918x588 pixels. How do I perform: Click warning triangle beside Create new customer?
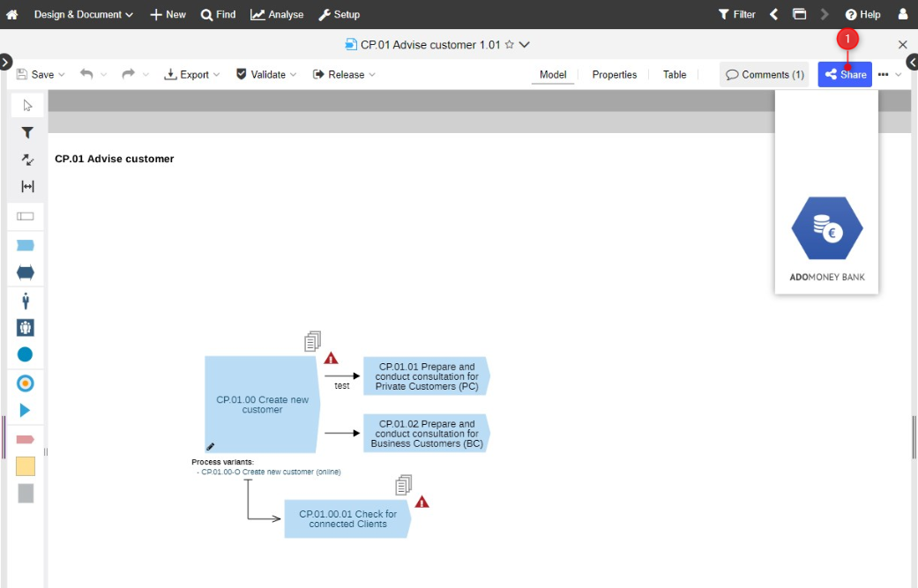332,358
